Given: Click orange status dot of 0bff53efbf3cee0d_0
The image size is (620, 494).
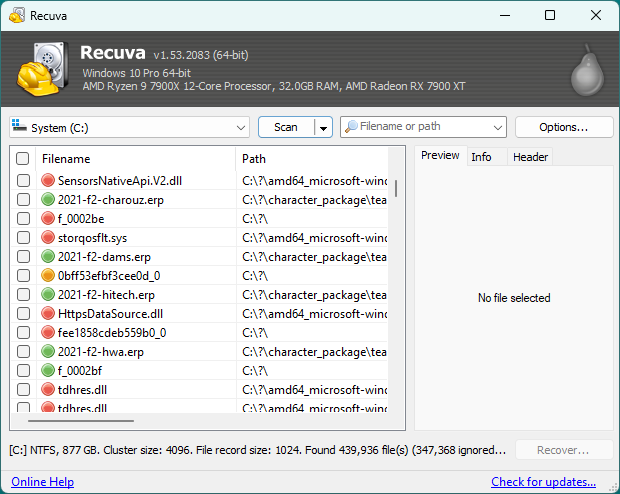Looking at the screenshot, I should click(48, 275).
